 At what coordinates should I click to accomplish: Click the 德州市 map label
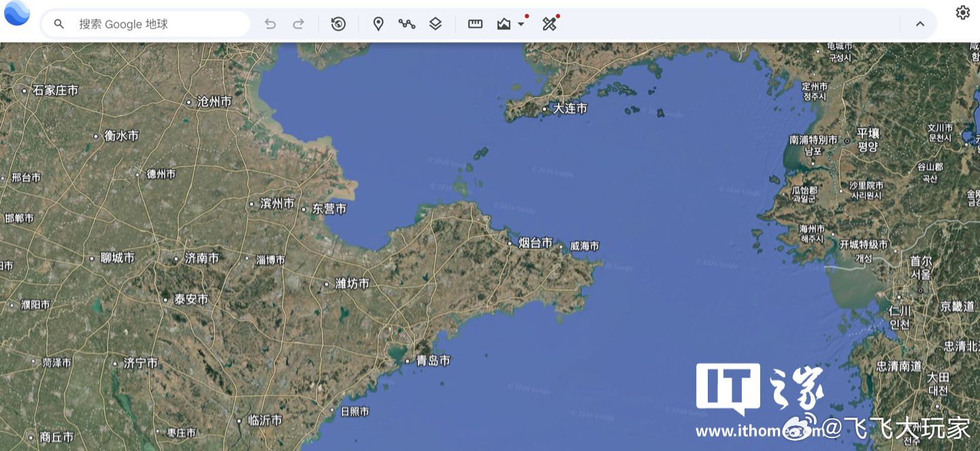coord(161,174)
